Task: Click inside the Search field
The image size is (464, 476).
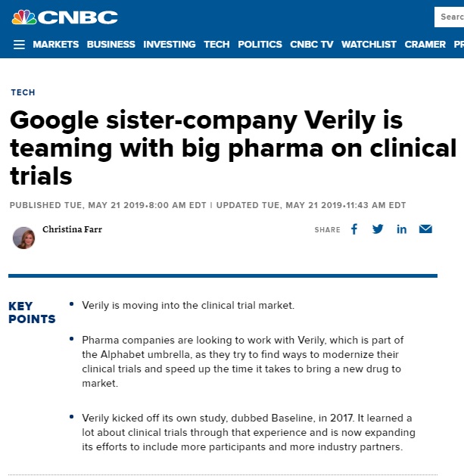Action: pos(449,17)
